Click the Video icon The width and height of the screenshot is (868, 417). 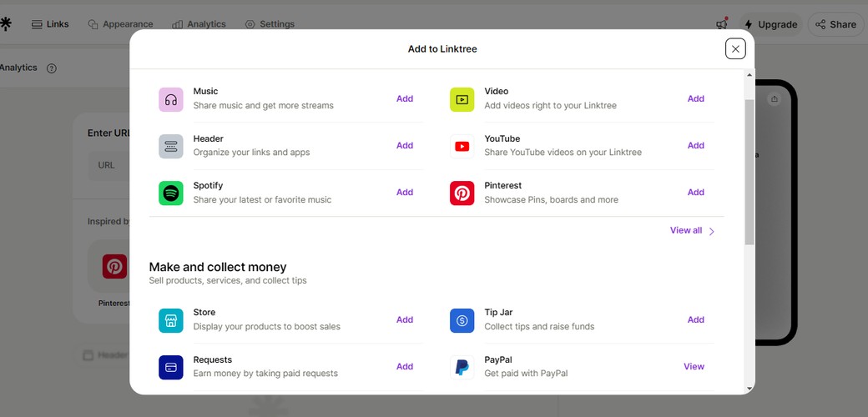coord(462,99)
